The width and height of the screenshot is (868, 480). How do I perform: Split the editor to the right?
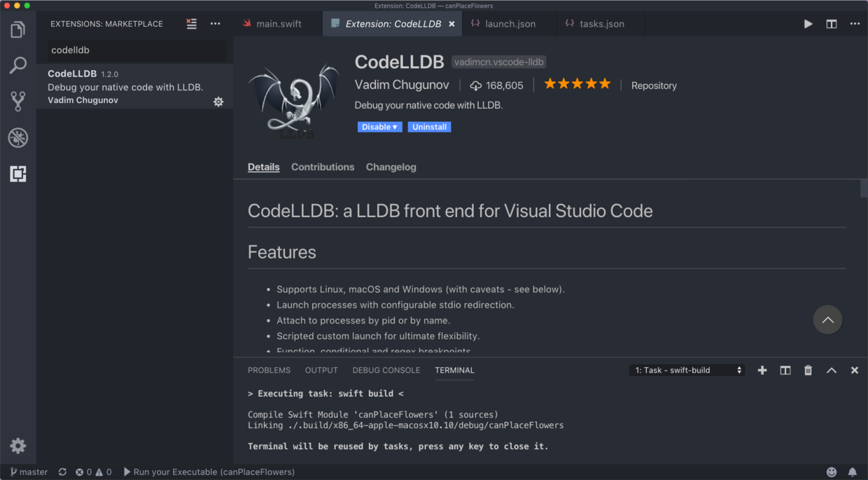point(832,24)
